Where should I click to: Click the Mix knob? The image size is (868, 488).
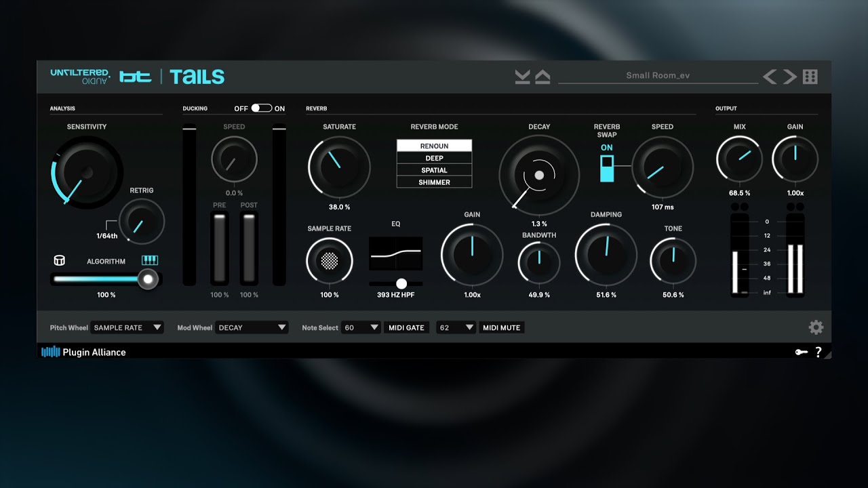[x=739, y=159]
